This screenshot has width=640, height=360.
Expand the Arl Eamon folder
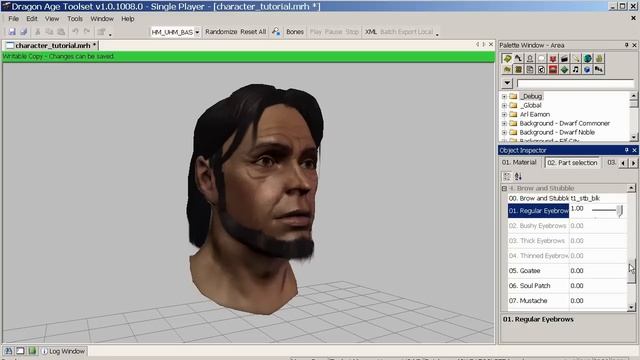pyautogui.click(x=504, y=115)
